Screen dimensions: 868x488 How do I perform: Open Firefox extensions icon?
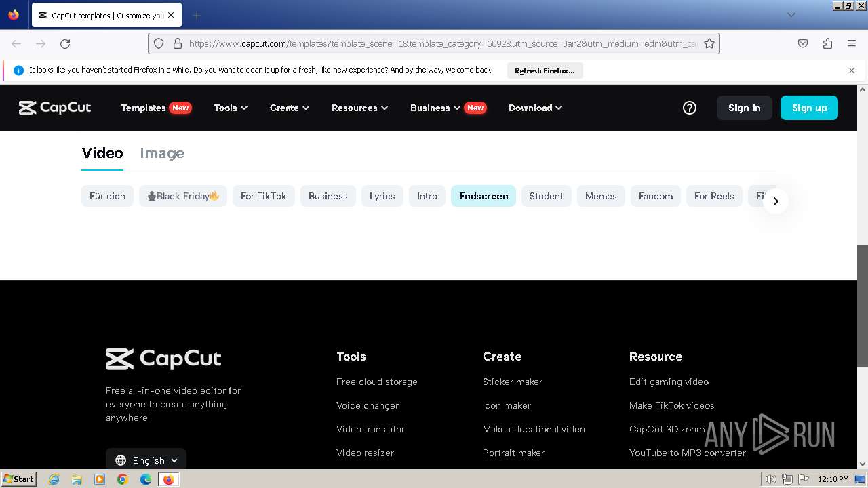click(x=827, y=43)
